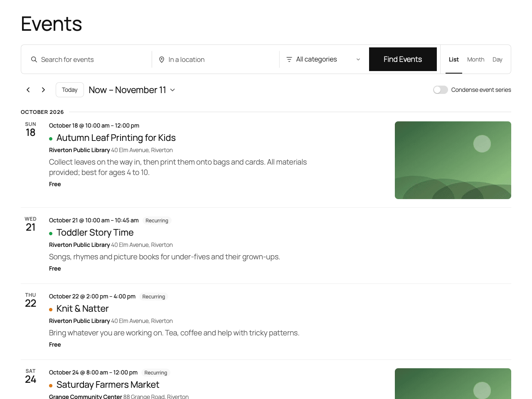Click the SUN 18 date marker

[31, 130]
